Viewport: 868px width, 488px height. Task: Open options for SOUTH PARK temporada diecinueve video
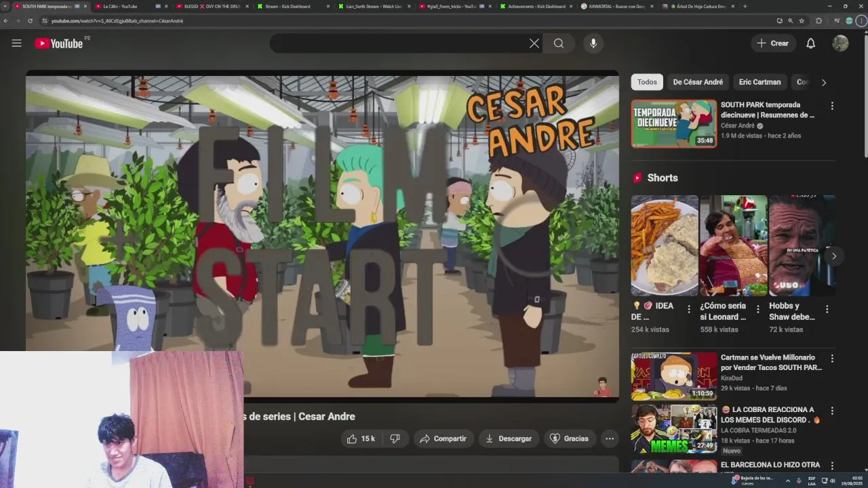[832, 106]
